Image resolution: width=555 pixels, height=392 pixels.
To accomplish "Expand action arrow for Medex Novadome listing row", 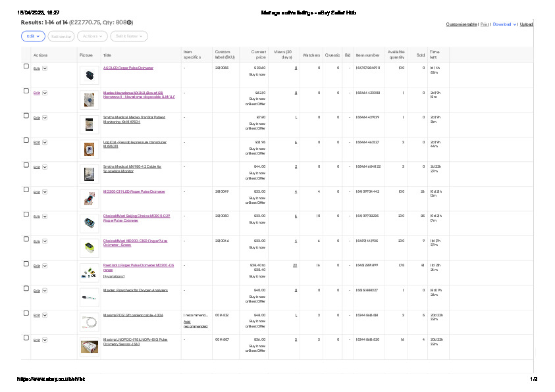I will click(45, 93).
